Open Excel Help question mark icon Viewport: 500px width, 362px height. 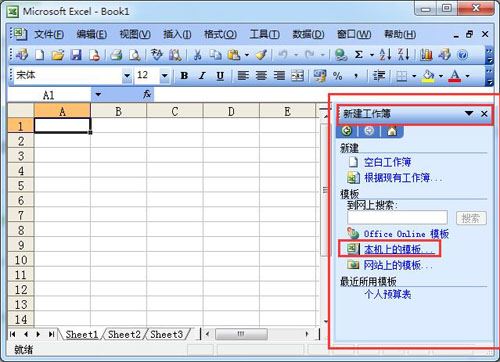coord(463,55)
